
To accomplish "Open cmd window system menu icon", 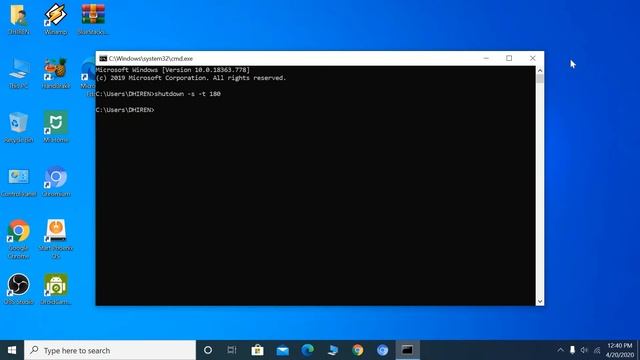I will click(x=103, y=58).
